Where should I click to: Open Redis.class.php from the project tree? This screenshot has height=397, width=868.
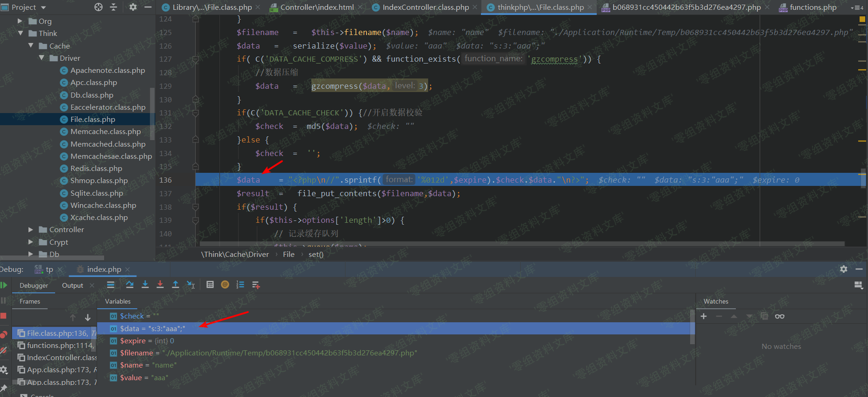click(x=96, y=168)
